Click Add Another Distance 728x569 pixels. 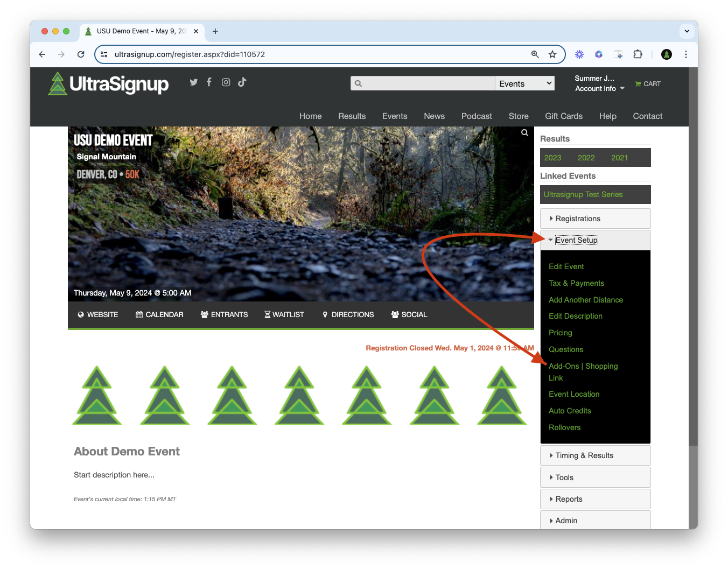pyautogui.click(x=586, y=300)
